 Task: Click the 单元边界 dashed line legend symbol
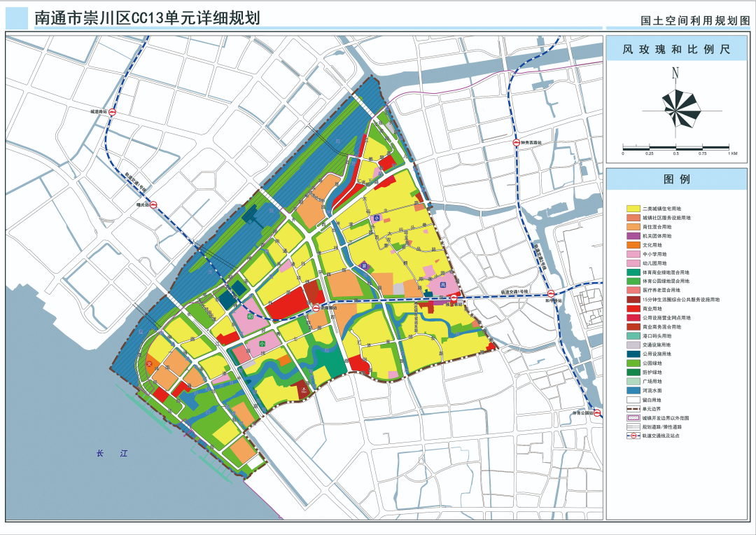coord(633,408)
